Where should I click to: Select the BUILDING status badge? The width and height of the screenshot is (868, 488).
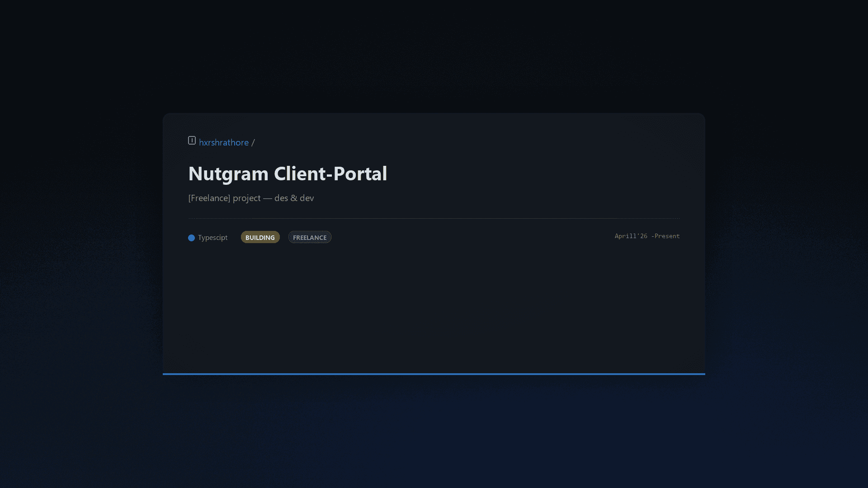tap(260, 237)
